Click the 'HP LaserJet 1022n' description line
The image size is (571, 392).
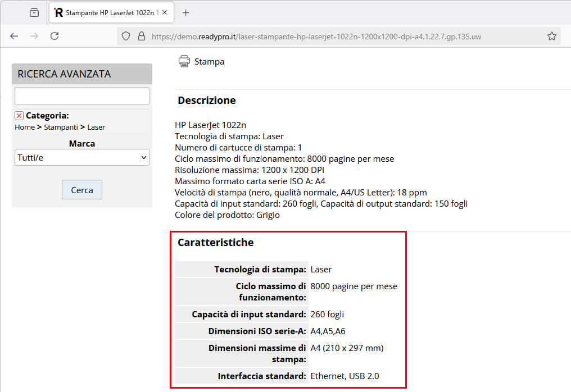pos(211,125)
